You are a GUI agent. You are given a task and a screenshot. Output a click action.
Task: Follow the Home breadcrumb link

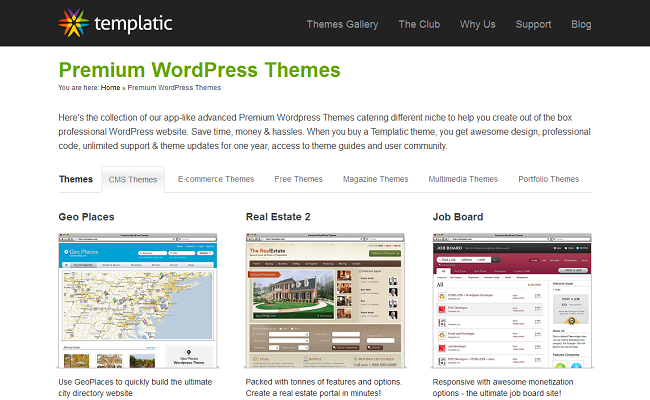[110, 87]
